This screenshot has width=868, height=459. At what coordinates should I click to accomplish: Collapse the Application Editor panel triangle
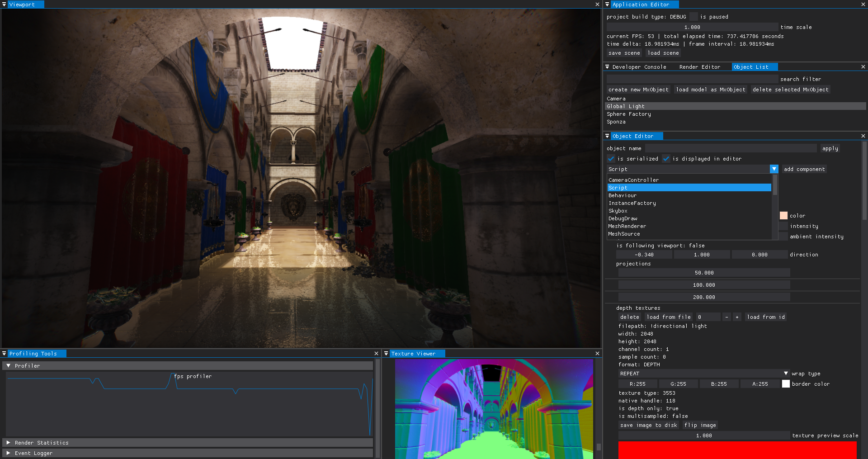click(x=607, y=5)
